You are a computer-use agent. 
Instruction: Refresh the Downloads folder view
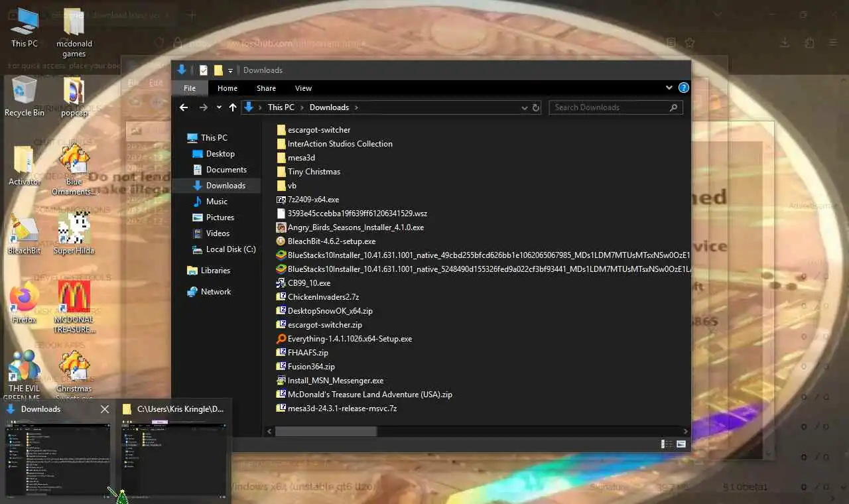point(536,107)
